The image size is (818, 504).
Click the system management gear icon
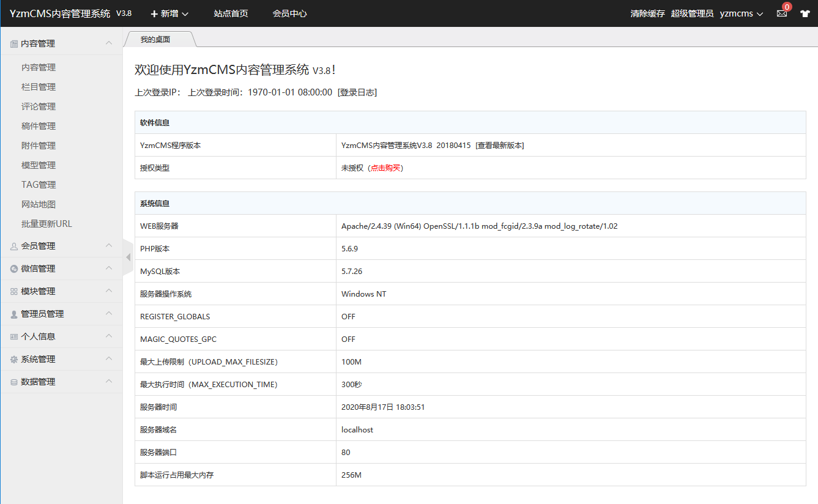pyautogui.click(x=14, y=359)
